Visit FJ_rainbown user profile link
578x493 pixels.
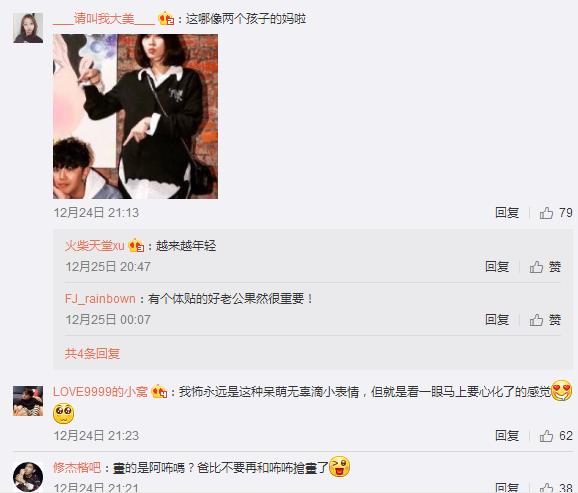[100, 299]
